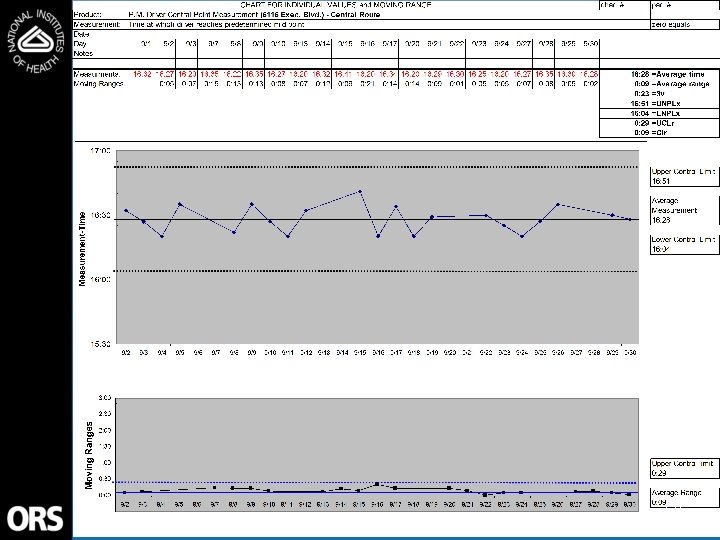The image size is (720, 540).
Task: Click the Notes row label
Action: pos(83,53)
